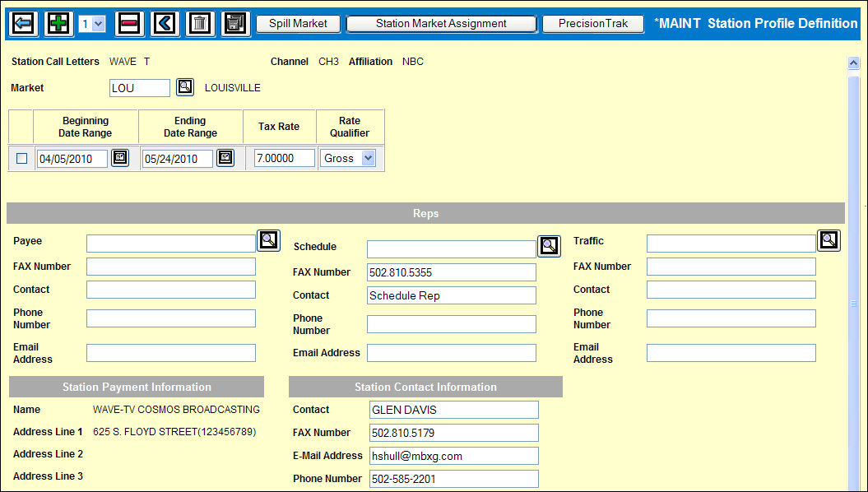Click Station Phone Number field 502-585-2201
The height and width of the screenshot is (492, 868).
[x=454, y=480]
